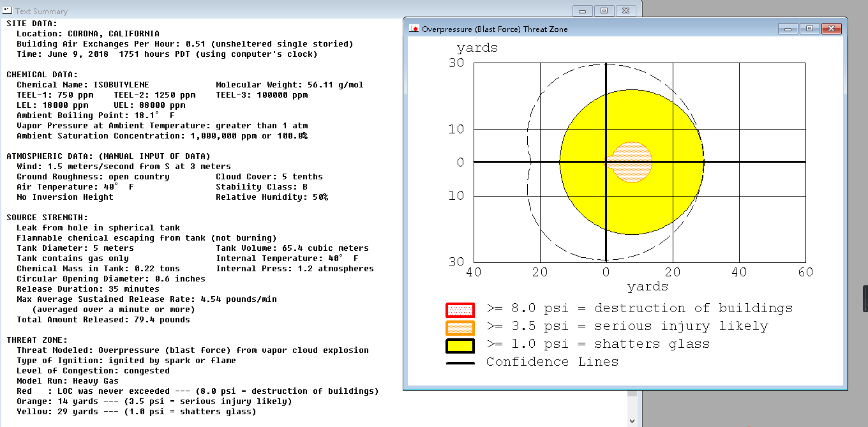Click 'Building Air Exchanges Per Hour' line
Image resolution: width=868 pixels, height=427 pixels.
tap(185, 44)
